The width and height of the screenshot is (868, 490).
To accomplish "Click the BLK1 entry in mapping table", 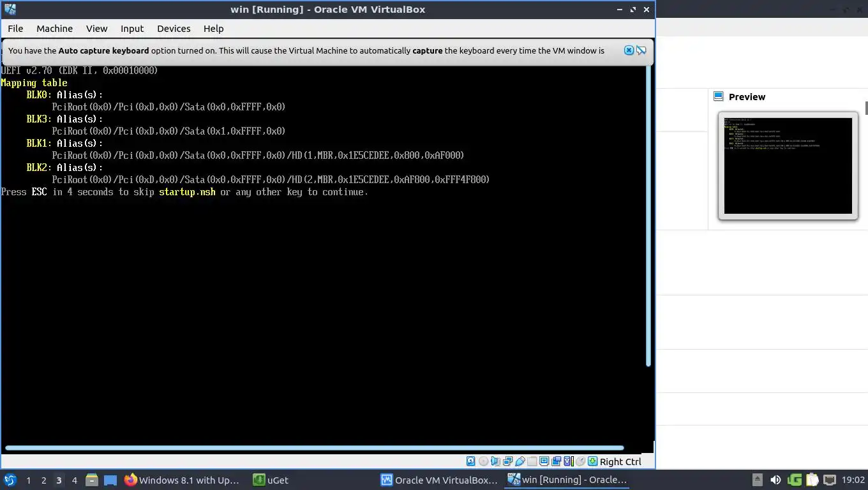I will [40, 143].
